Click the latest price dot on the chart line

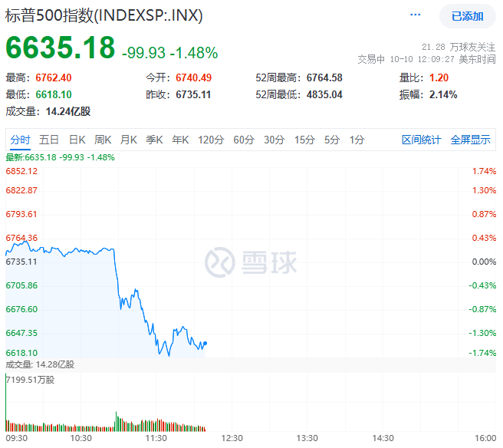pyautogui.click(x=205, y=343)
